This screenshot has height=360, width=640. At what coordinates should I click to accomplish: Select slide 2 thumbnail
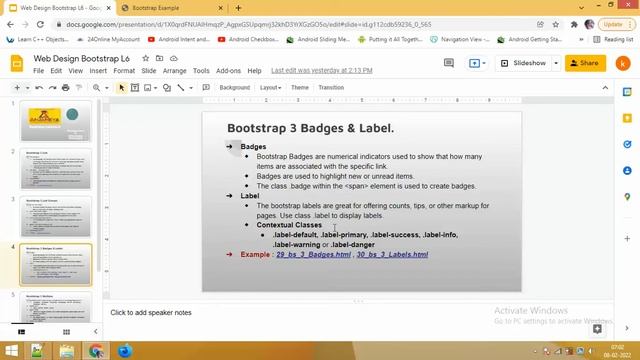[56, 169]
